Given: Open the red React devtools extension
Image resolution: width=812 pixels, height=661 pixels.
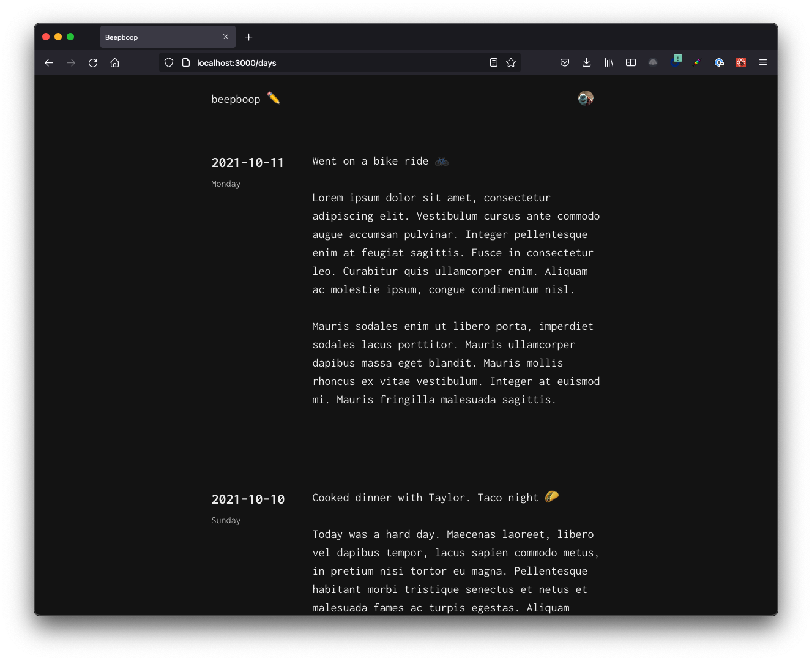Looking at the screenshot, I should (x=741, y=62).
